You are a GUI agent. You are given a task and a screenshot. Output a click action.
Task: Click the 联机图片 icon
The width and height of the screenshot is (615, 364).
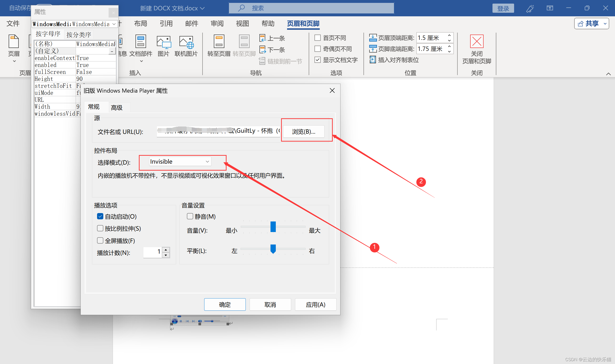click(186, 42)
